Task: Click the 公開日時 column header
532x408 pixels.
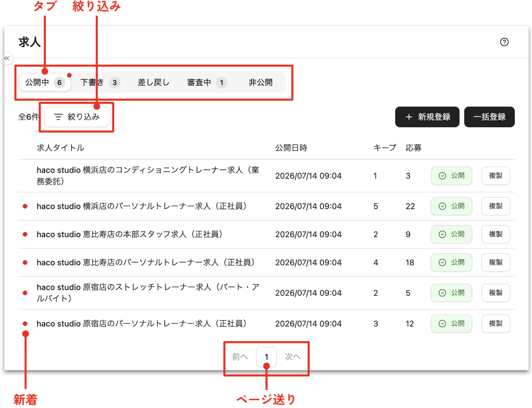Action: coord(291,148)
